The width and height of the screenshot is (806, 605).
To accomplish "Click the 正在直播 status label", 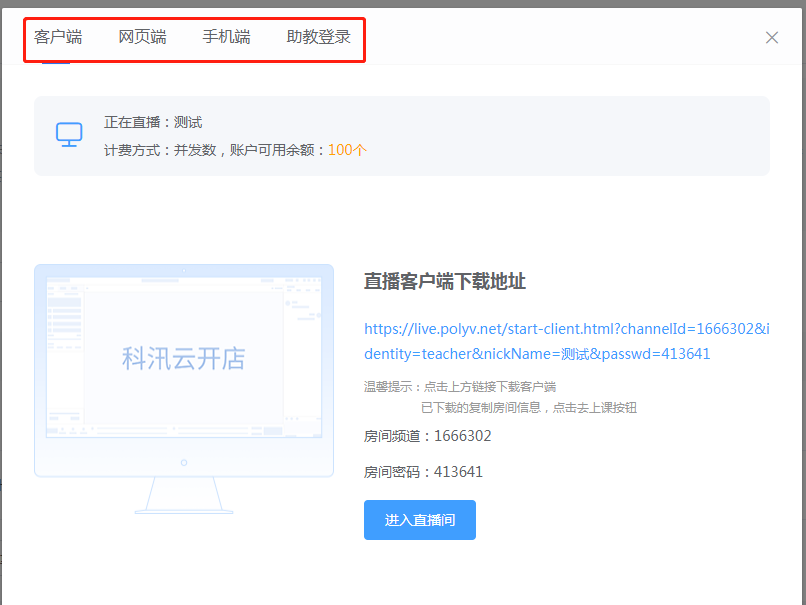I will point(134,121).
